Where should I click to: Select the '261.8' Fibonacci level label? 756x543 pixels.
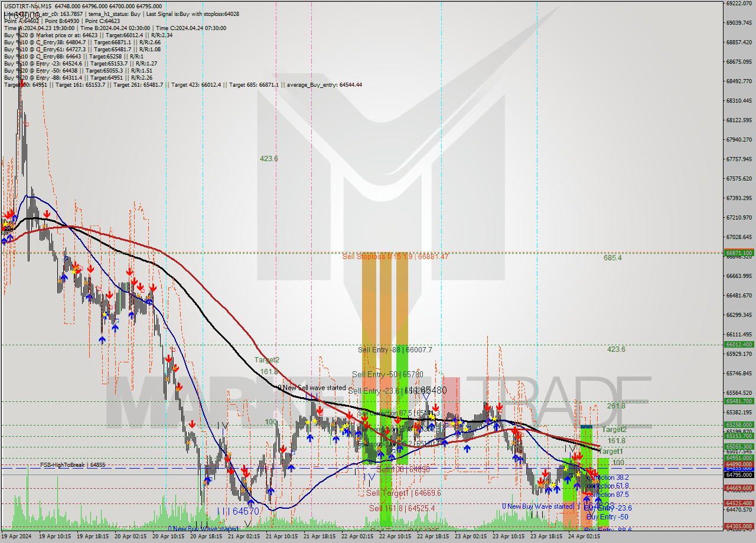click(616, 406)
